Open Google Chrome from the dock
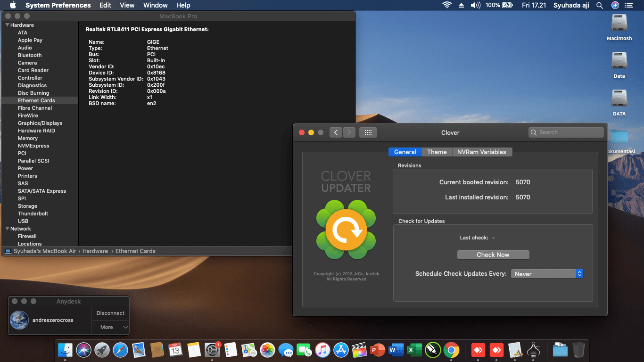This screenshot has width=644, height=362. pyautogui.click(x=451, y=350)
